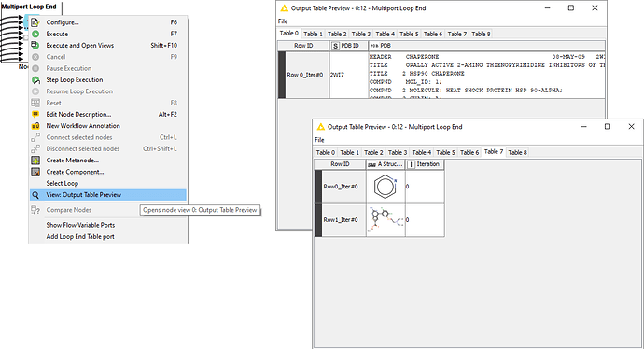
Task: Switch to Table 4 tab in back window
Action: pyautogui.click(x=385, y=35)
